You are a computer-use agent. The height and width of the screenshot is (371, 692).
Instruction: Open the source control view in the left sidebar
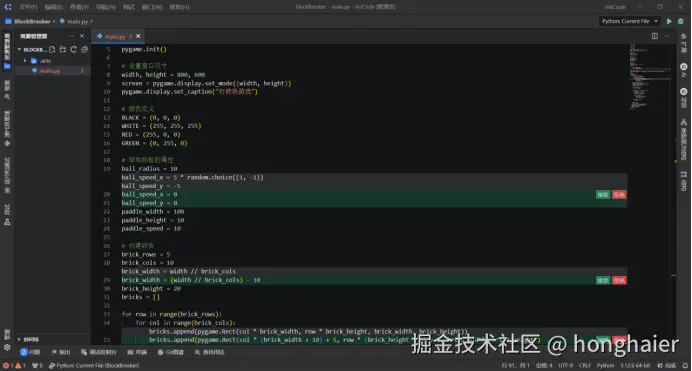coord(7,129)
